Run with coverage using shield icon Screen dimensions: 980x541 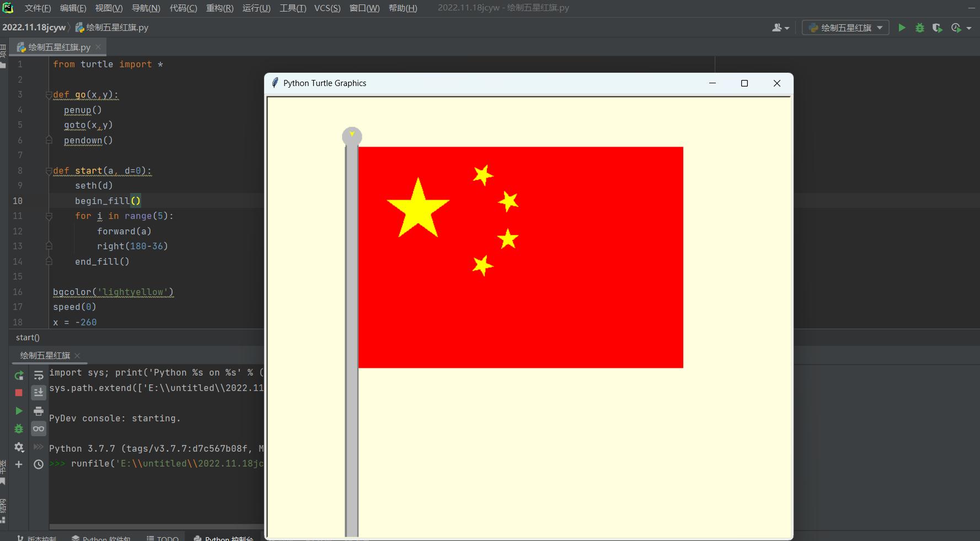pyautogui.click(x=937, y=28)
